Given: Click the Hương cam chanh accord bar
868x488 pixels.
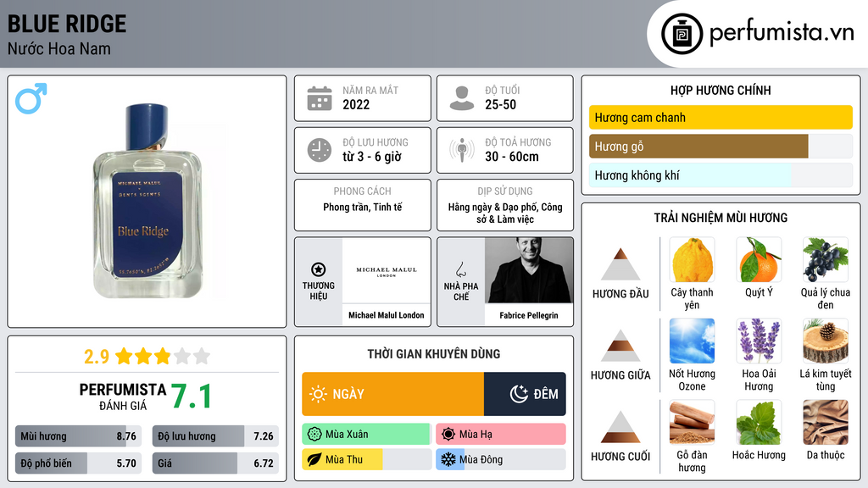Looking at the screenshot, I should pos(721,117).
